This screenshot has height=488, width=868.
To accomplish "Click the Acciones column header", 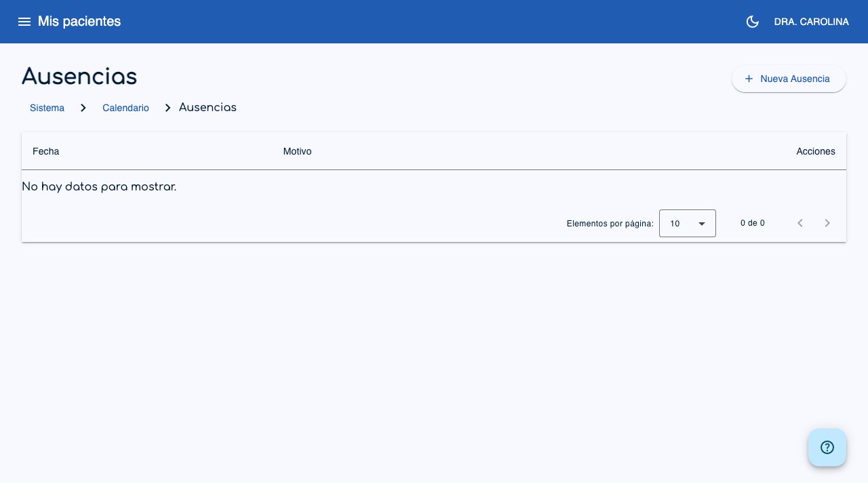I will tap(816, 151).
